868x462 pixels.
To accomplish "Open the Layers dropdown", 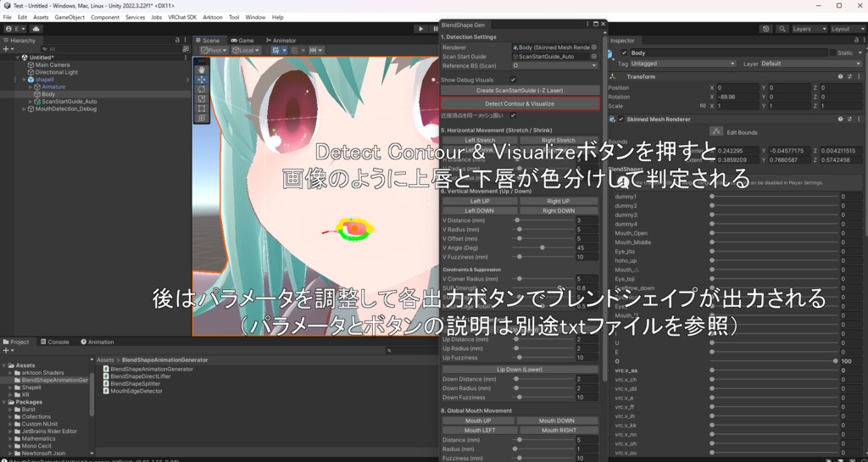I will (x=809, y=29).
